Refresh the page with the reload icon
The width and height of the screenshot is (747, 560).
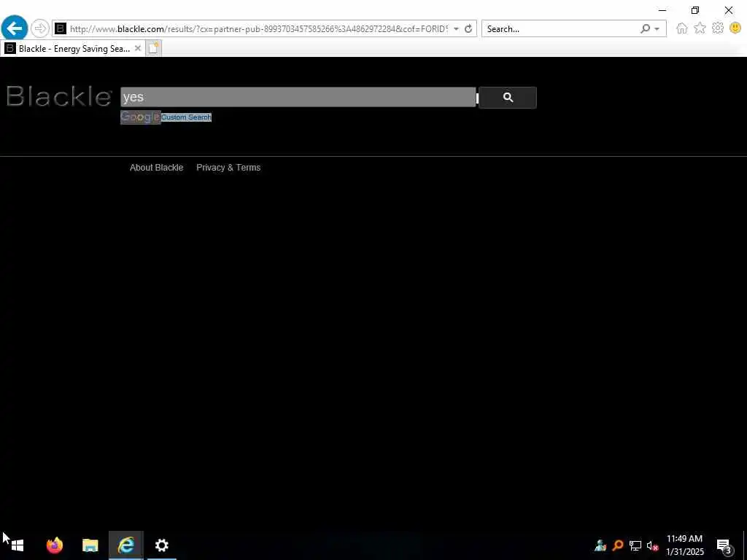[468, 28]
